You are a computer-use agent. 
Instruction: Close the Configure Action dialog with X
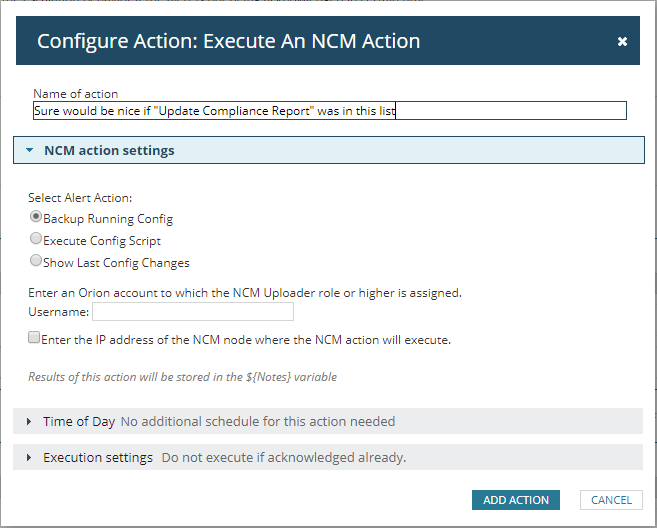point(622,42)
